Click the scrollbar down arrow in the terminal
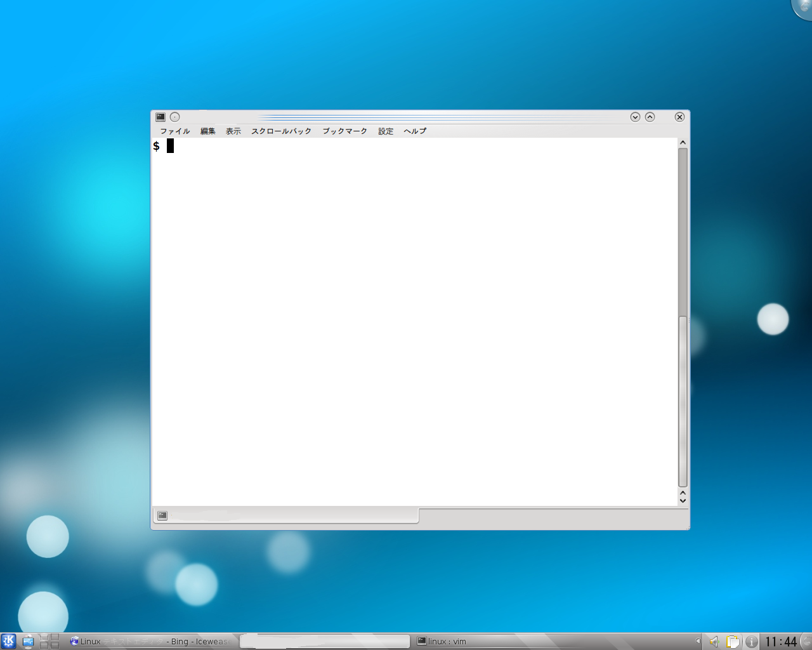The width and height of the screenshot is (812, 650). click(683, 501)
